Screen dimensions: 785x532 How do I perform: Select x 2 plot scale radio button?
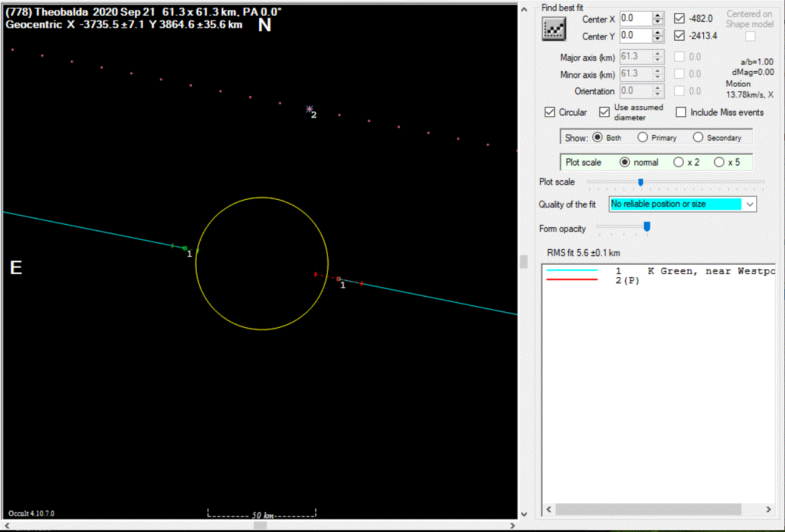pyautogui.click(x=679, y=162)
